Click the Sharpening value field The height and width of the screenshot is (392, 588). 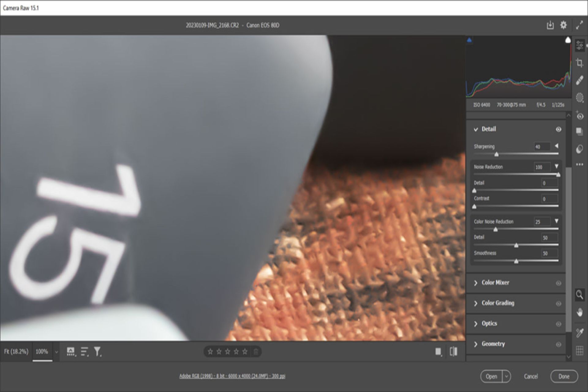(x=542, y=147)
